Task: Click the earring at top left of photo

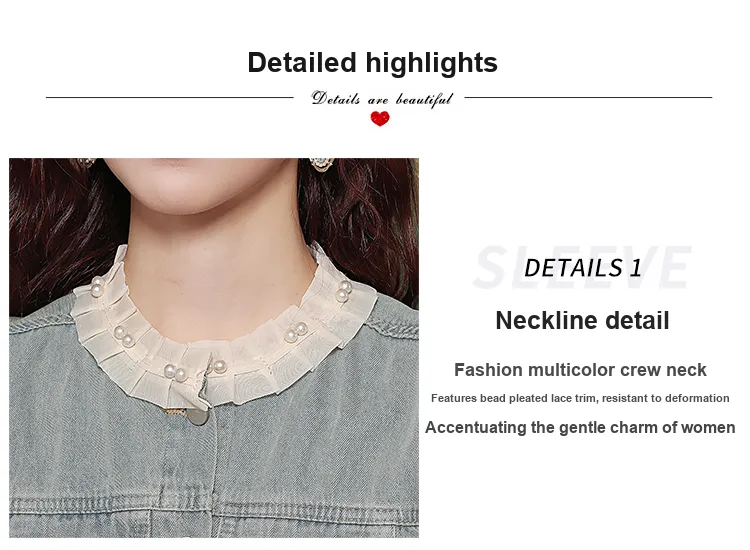Action: tap(87, 162)
